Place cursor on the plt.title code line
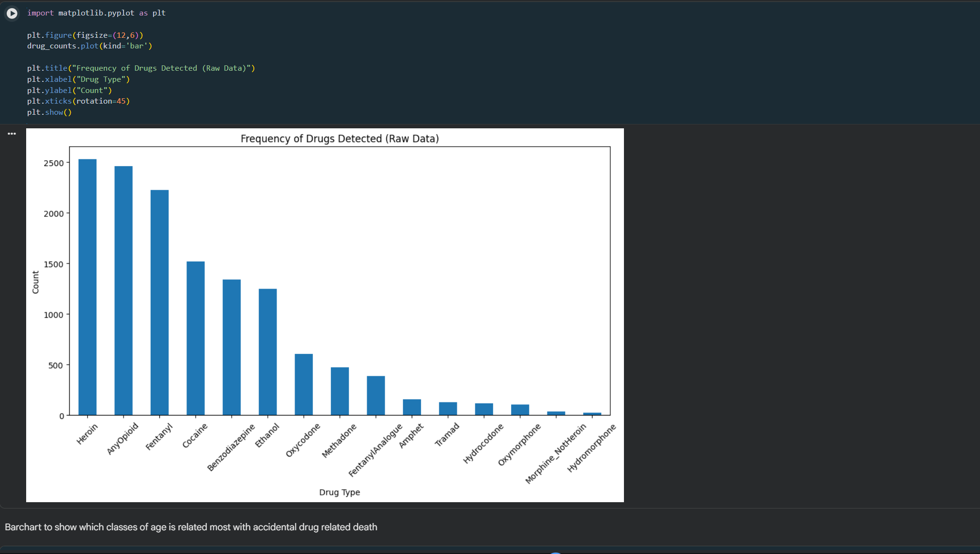 coord(141,68)
